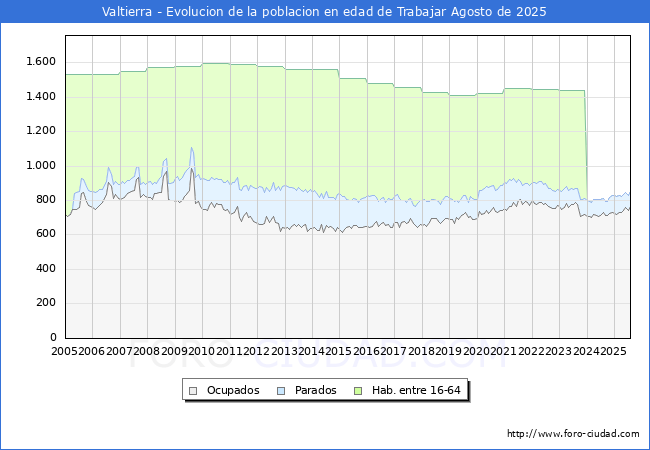This screenshot has height=450, width=650.
Task: Select the Ocupados legend label
Action: [x=232, y=390]
